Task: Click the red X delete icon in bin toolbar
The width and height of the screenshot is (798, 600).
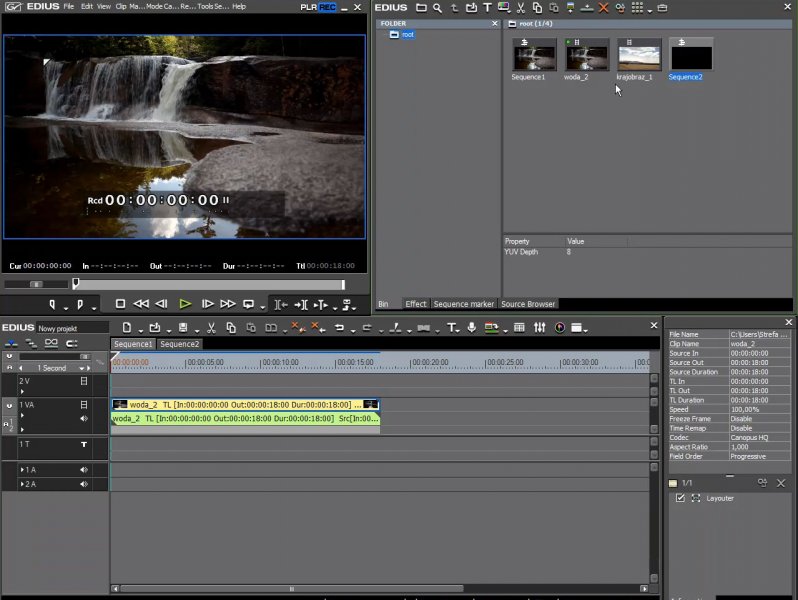Action: pyautogui.click(x=603, y=8)
